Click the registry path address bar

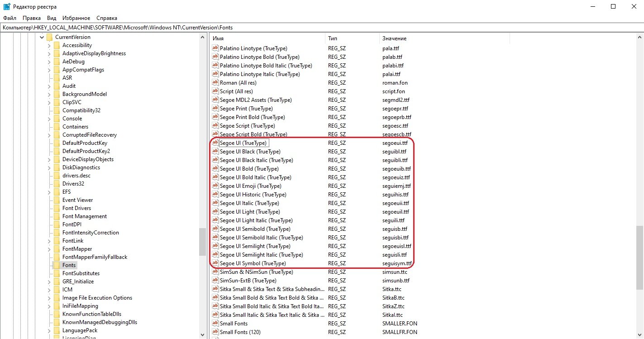click(x=322, y=28)
